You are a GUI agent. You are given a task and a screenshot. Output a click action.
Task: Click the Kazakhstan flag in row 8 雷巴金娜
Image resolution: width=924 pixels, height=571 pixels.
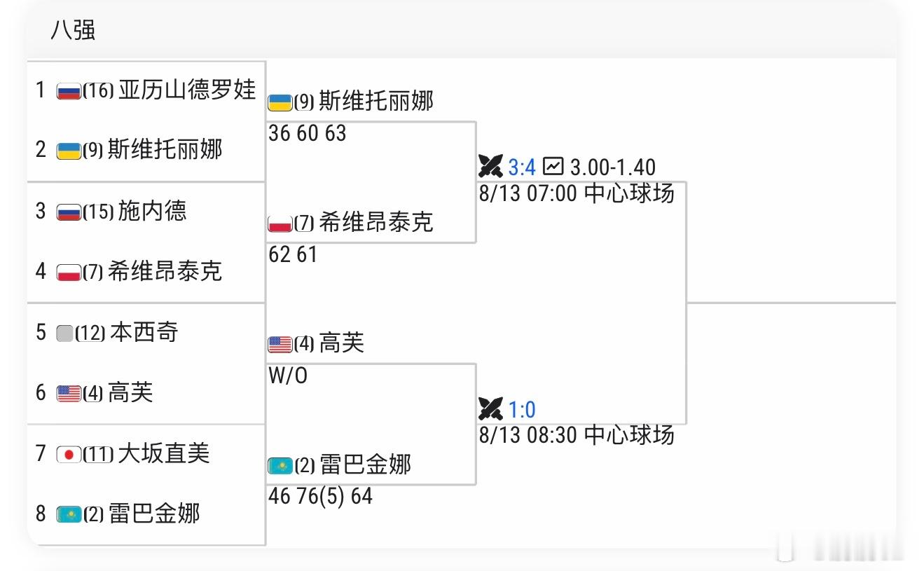click(69, 515)
